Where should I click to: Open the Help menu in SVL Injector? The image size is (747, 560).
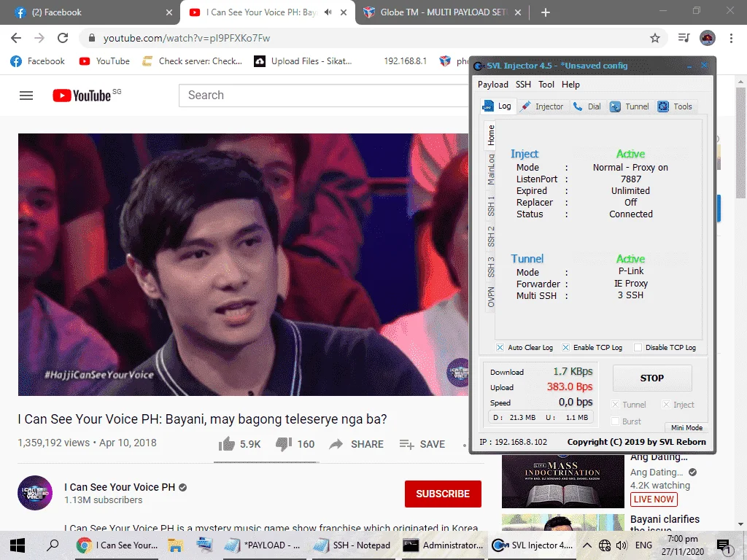click(x=570, y=85)
